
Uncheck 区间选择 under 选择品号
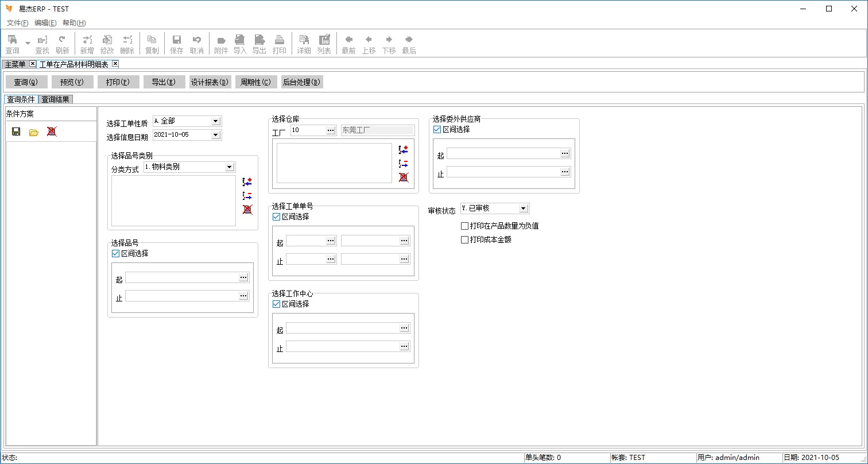[116, 253]
